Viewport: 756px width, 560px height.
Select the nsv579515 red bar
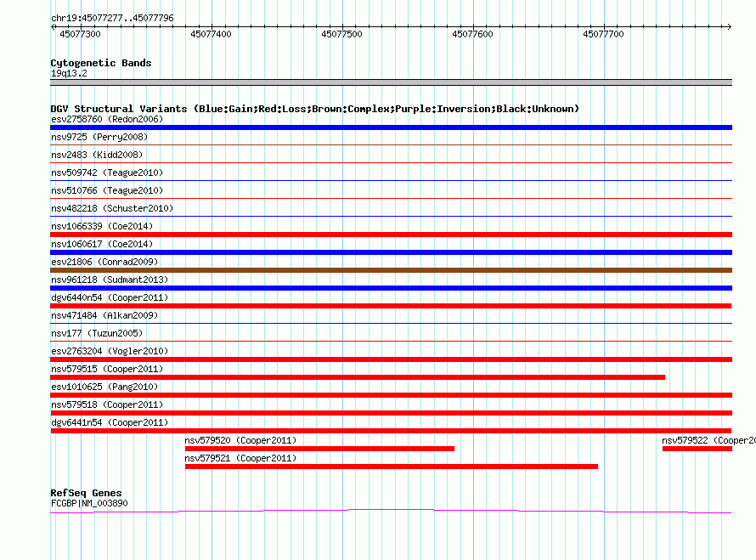point(358,377)
